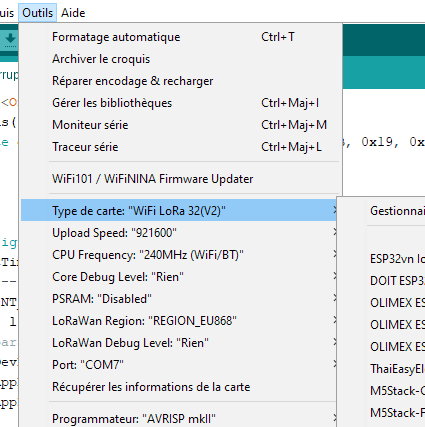The height and width of the screenshot is (427, 425).
Task: Open the Aide menu
Action: click(73, 13)
